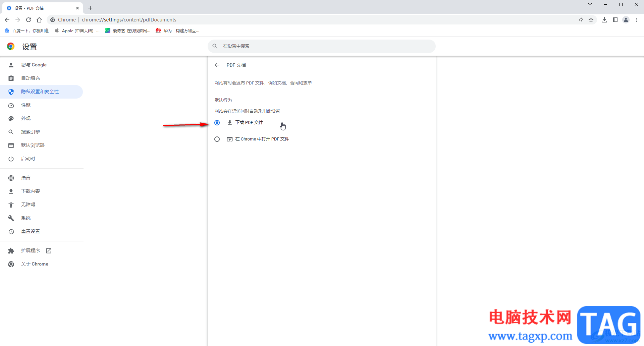Open 重置设置 section
Image resolution: width=644 pixels, height=346 pixels.
point(42,231)
